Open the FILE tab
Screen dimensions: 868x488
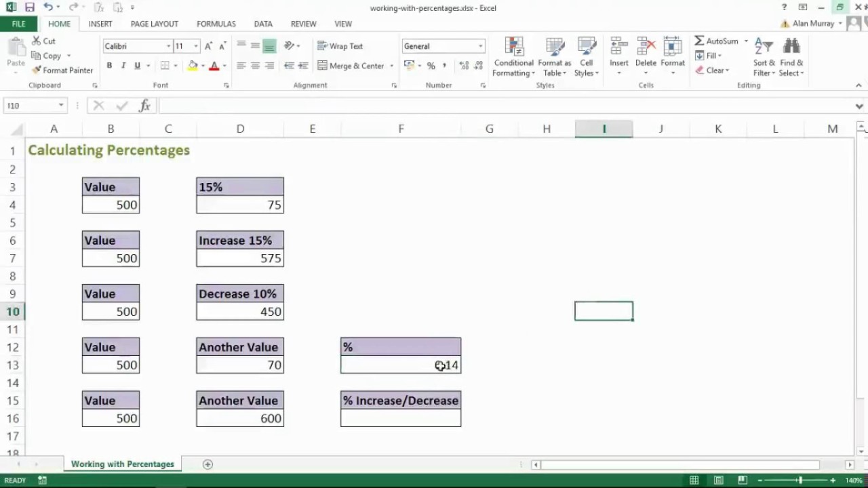(x=18, y=24)
